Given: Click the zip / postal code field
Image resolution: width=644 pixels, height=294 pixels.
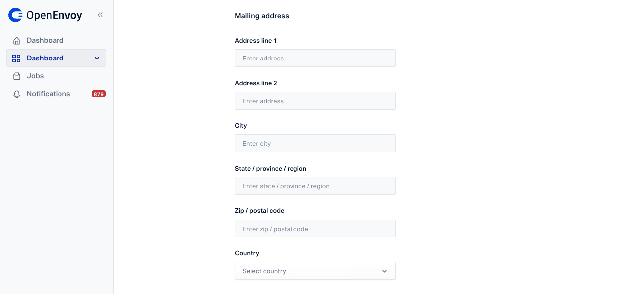Looking at the screenshot, I should click(315, 229).
